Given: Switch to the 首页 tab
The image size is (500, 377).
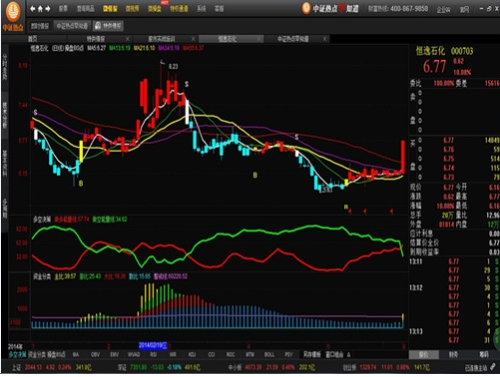Looking at the screenshot, I should (33, 39).
